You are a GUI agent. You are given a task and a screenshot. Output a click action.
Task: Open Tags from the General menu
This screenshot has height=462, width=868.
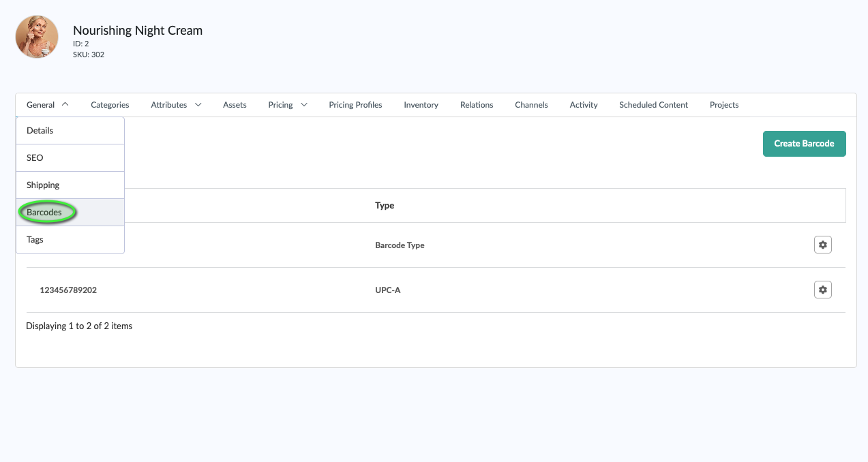coord(35,239)
